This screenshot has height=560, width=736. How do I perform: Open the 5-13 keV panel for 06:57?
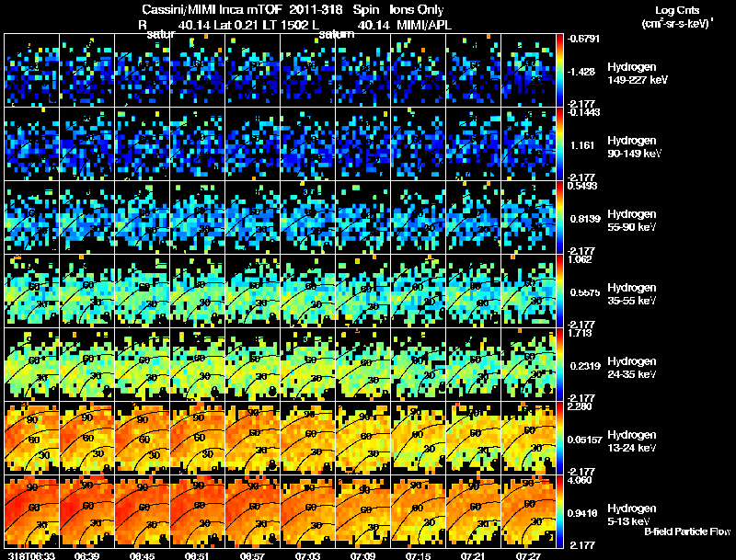(252, 512)
